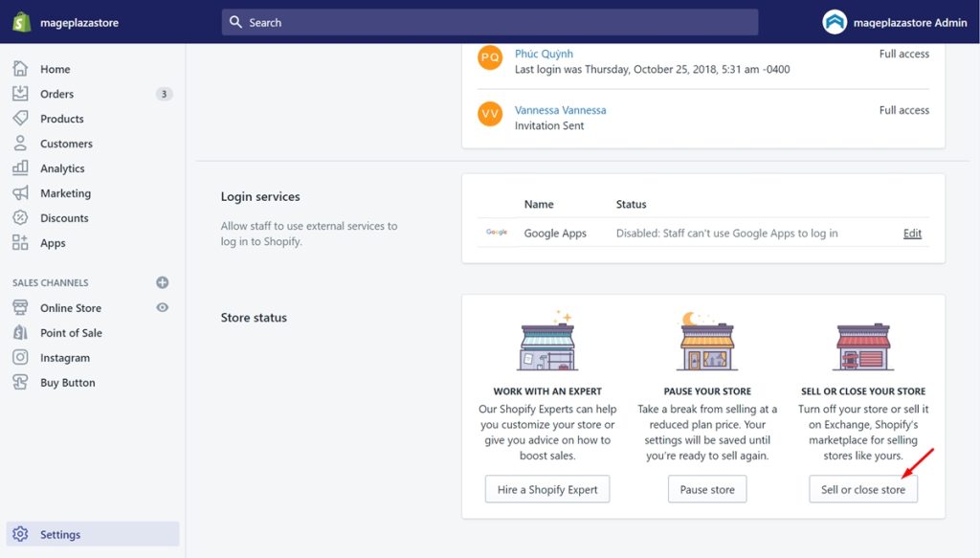Click the Products tag icon

point(20,119)
